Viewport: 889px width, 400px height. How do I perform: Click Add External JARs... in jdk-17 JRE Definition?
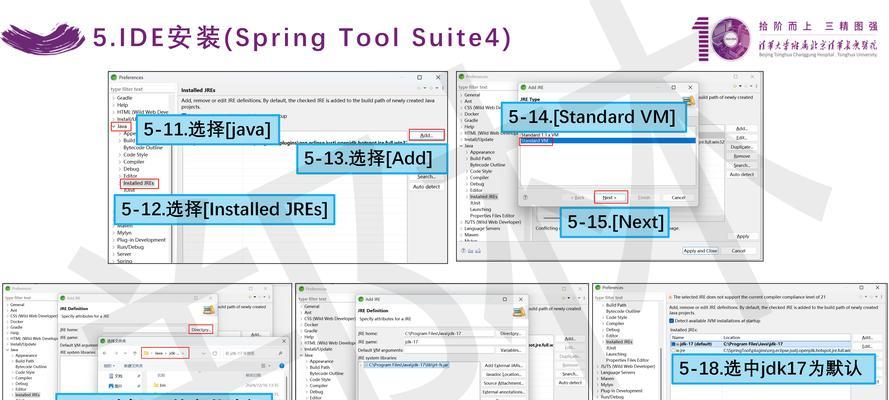pos(503,366)
